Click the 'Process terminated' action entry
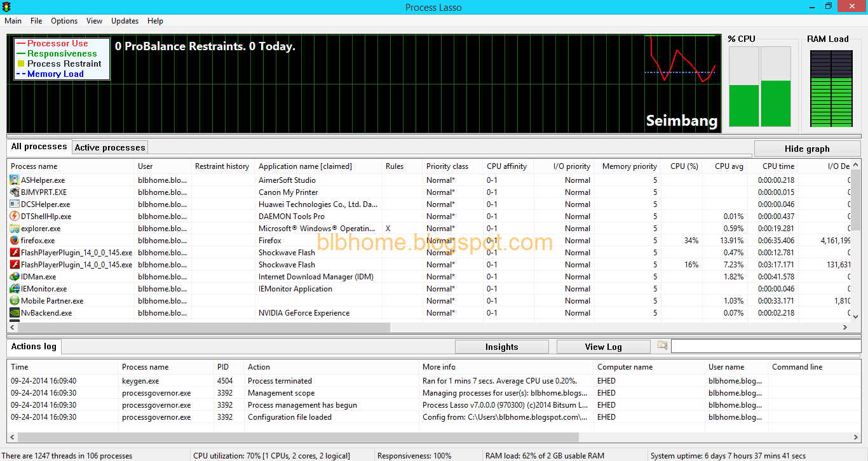This screenshot has width=868, height=461. 280,381
